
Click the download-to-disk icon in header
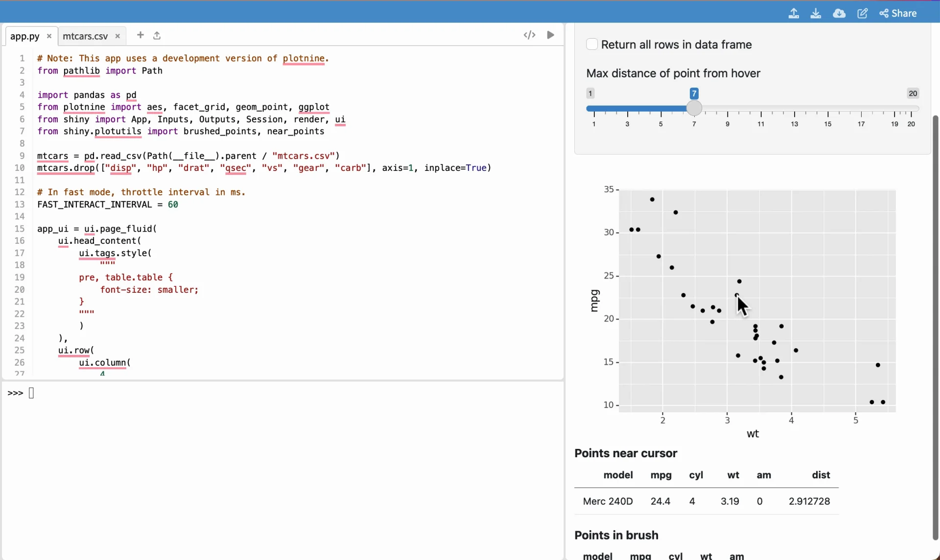point(816,13)
